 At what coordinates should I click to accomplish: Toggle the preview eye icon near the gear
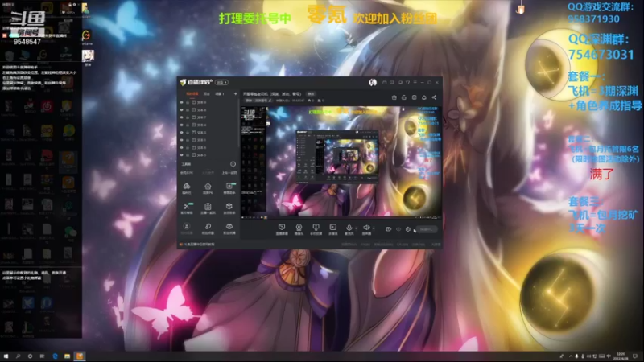point(398,229)
